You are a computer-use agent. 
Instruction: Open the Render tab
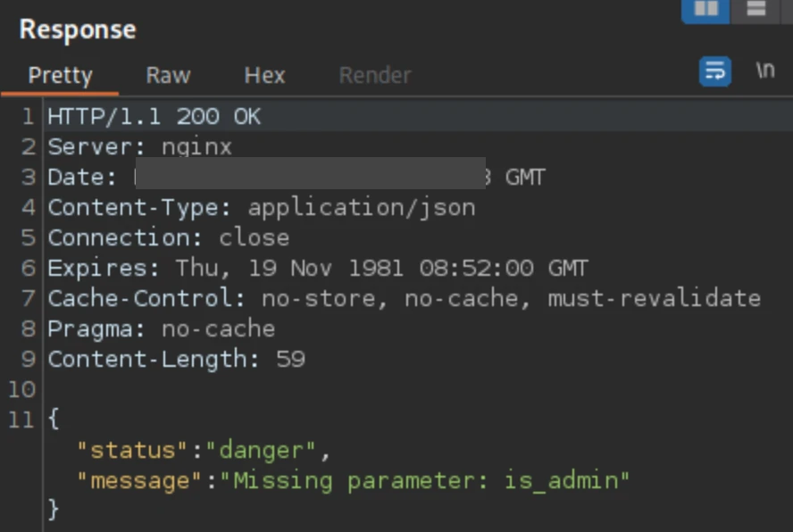click(x=375, y=76)
